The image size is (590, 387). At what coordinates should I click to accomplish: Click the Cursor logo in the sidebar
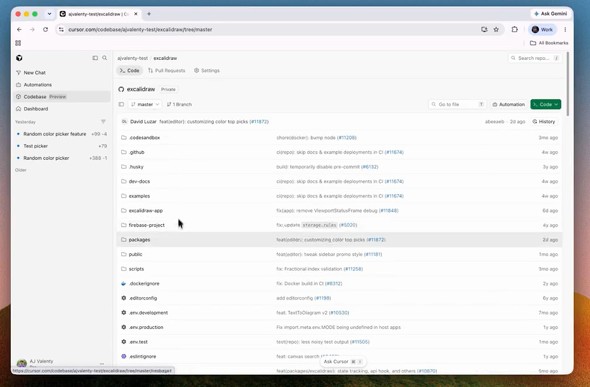(19, 58)
